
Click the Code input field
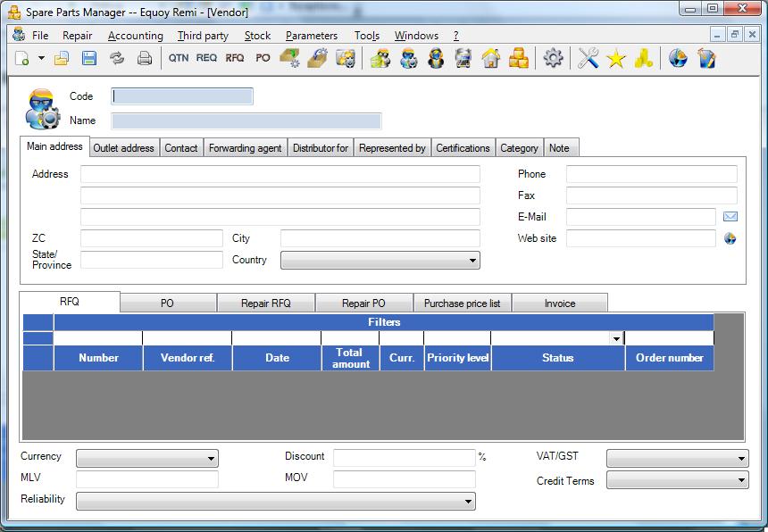[182, 96]
